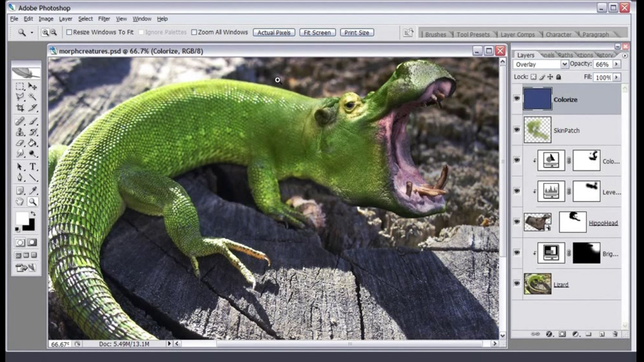
Task: Select the Pen tool
Action: (x=20, y=178)
